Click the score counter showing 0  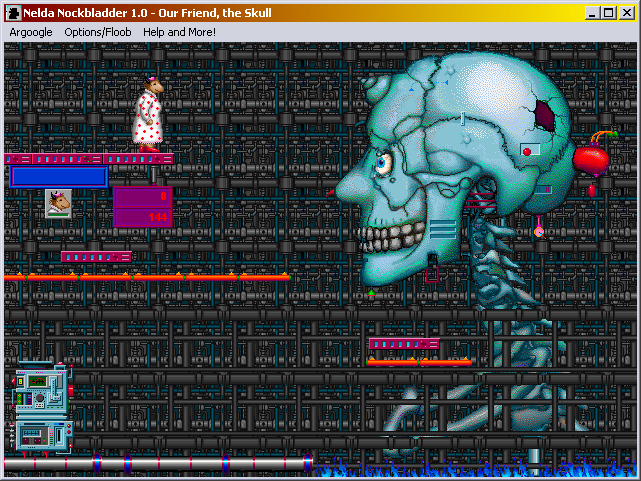point(142,196)
